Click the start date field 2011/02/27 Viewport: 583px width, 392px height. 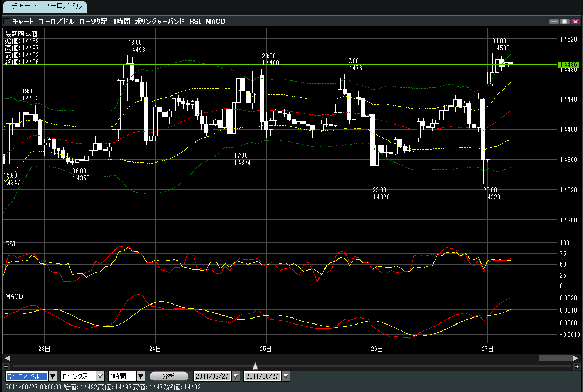tap(212, 376)
